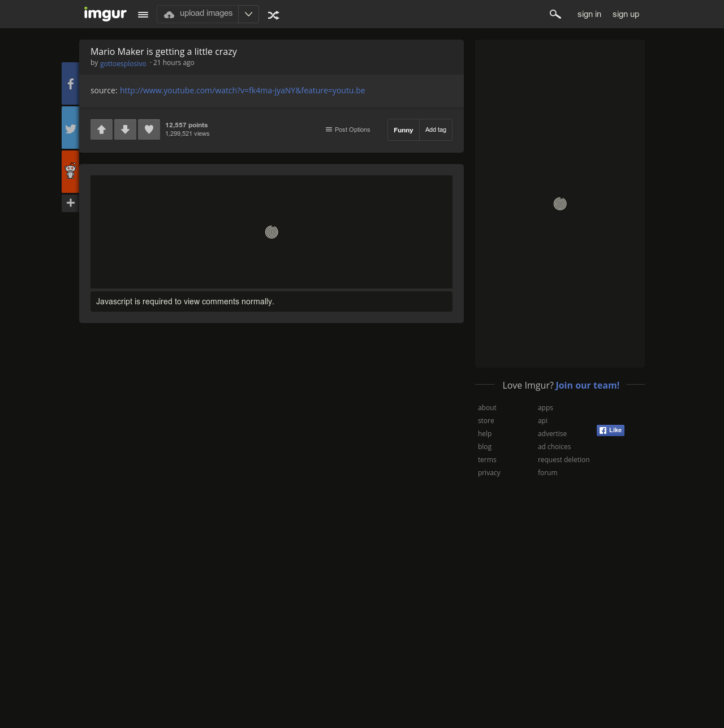The height and width of the screenshot is (728, 724).
Task: Share the post on Reddit
Action: [70, 171]
